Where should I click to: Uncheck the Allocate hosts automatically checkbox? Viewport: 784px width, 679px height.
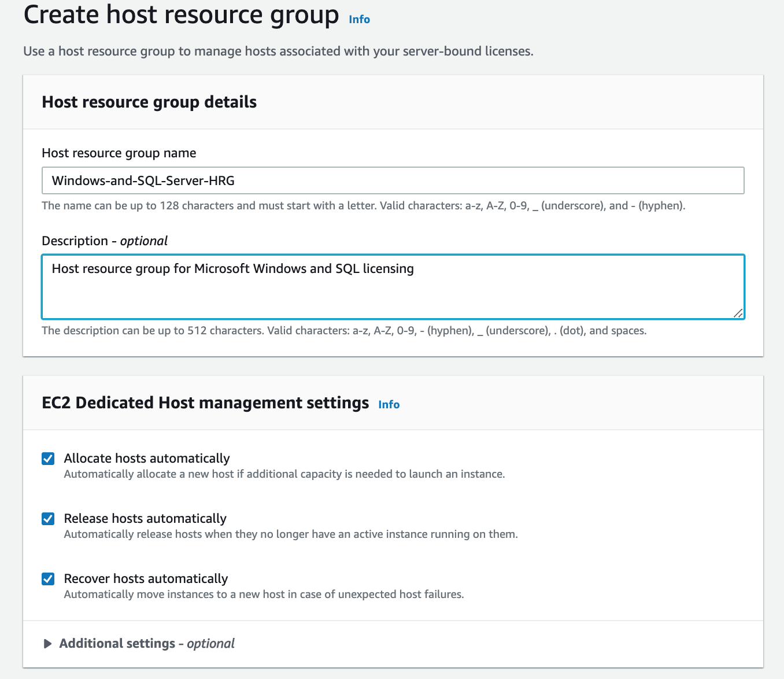49,459
